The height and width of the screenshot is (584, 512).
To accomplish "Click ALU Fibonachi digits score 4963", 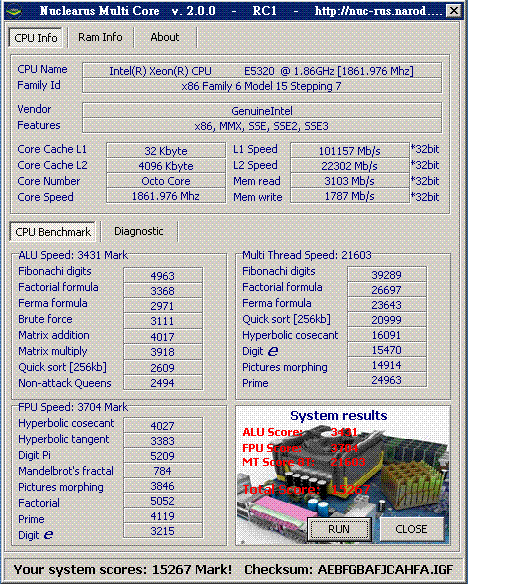I will coord(163,275).
